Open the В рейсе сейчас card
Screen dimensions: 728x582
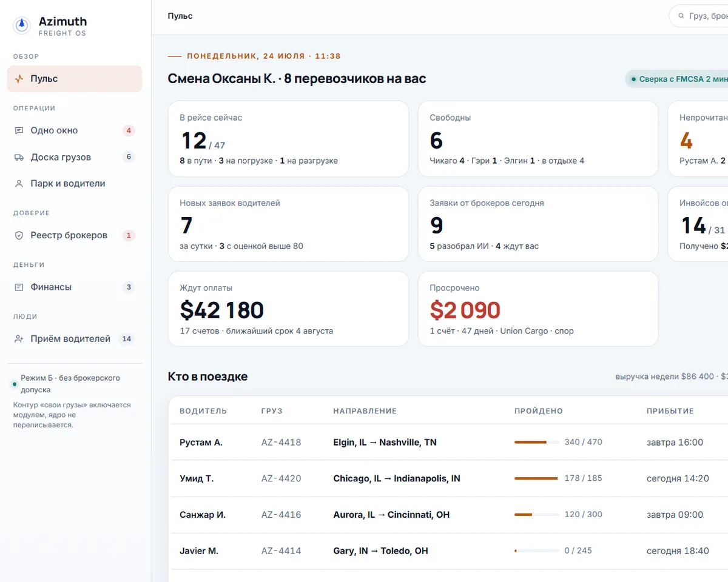(x=288, y=139)
